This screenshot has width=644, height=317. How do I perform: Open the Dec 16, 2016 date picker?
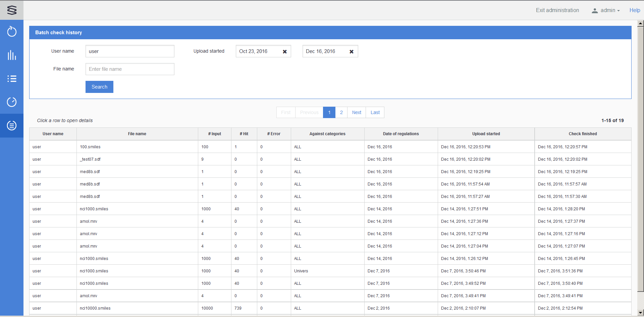click(x=324, y=51)
